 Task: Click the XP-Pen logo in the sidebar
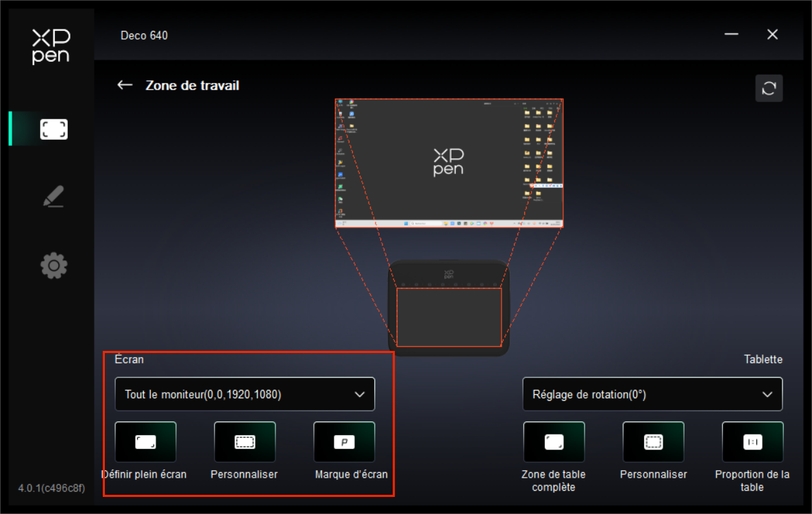(51, 47)
